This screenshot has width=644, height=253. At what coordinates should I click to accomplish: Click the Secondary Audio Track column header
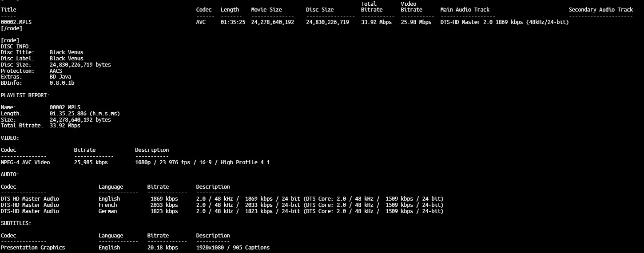click(600, 10)
